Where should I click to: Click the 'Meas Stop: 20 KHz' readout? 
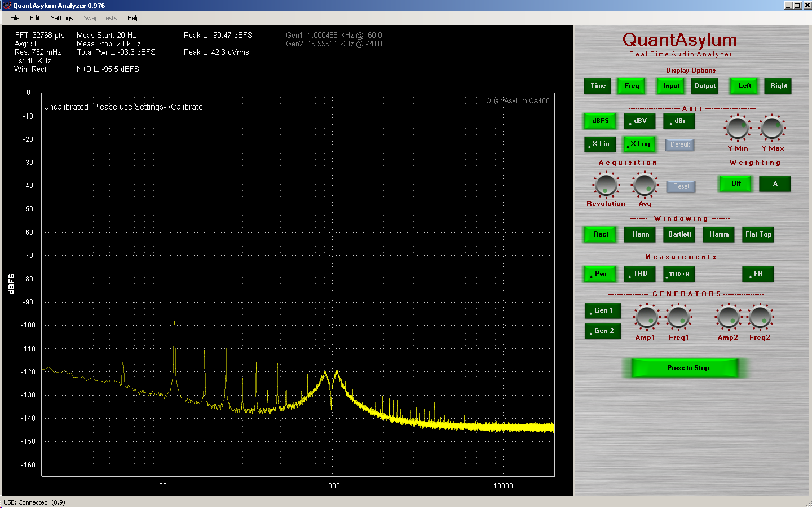coord(108,43)
